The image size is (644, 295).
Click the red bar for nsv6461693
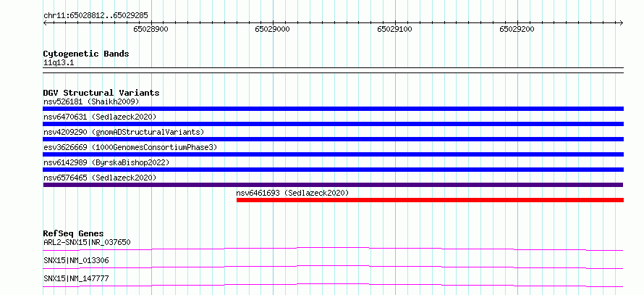(x=430, y=200)
